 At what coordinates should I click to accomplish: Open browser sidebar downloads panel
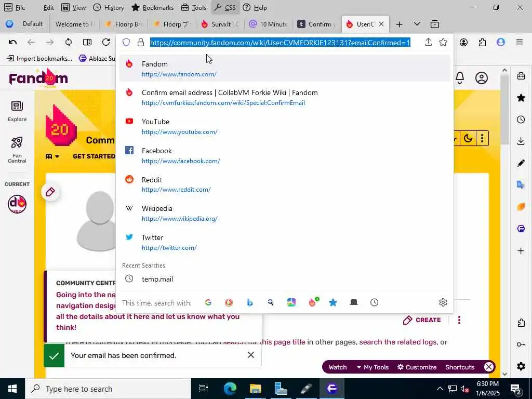tap(521, 141)
